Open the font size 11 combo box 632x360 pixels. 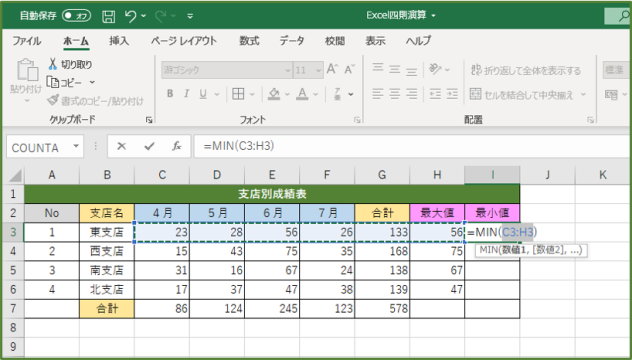[x=308, y=70]
